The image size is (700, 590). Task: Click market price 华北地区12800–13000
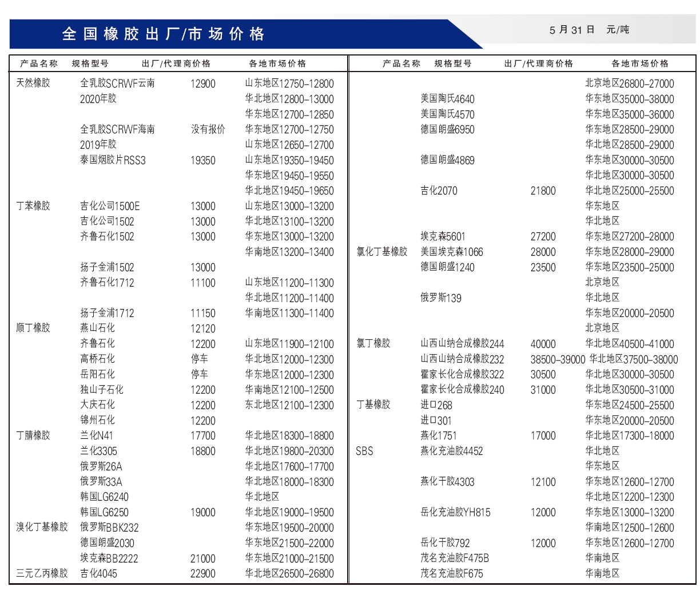coord(289,99)
